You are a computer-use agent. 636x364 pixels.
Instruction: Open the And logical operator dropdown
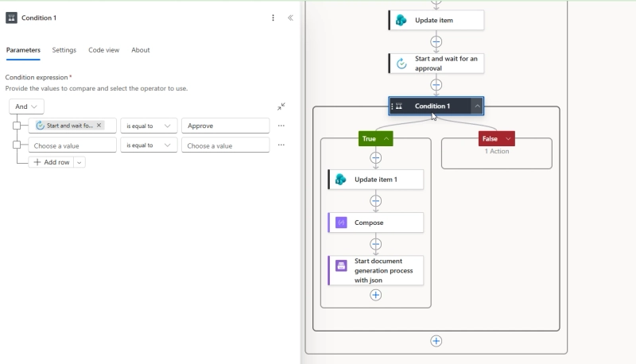click(x=26, y=106)
